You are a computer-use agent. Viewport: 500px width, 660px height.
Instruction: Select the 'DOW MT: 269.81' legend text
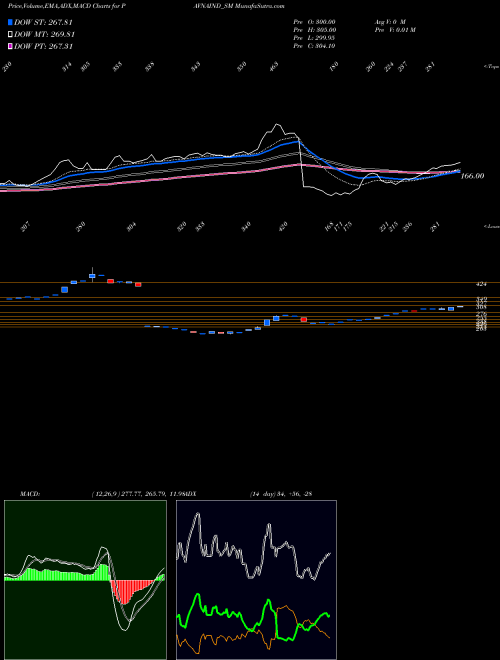point(44,34)
